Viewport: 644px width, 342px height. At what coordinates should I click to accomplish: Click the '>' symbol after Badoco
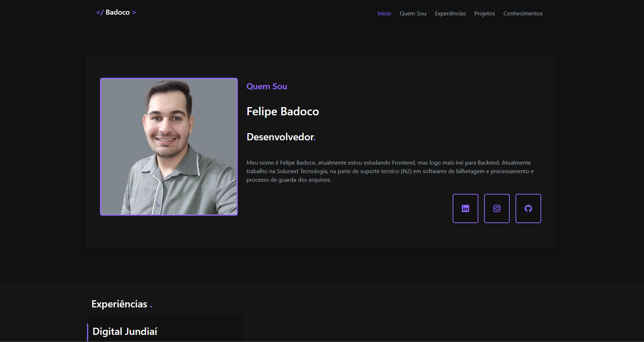[134, 12]
